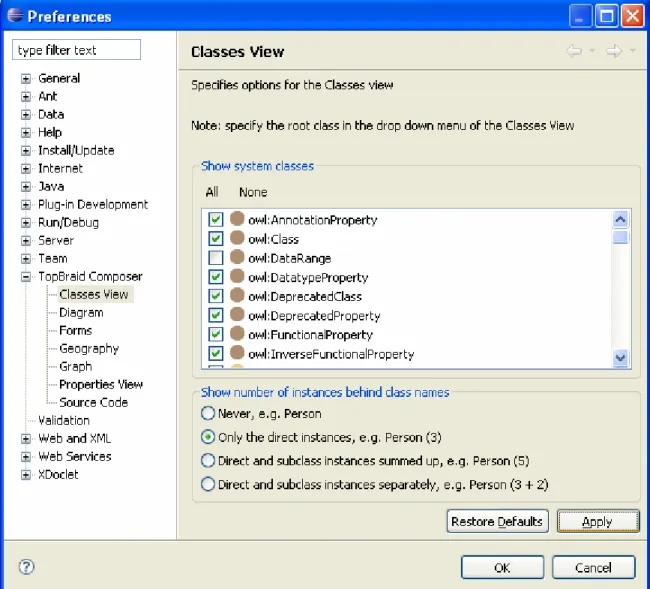Open the Geography preference page

89,349
